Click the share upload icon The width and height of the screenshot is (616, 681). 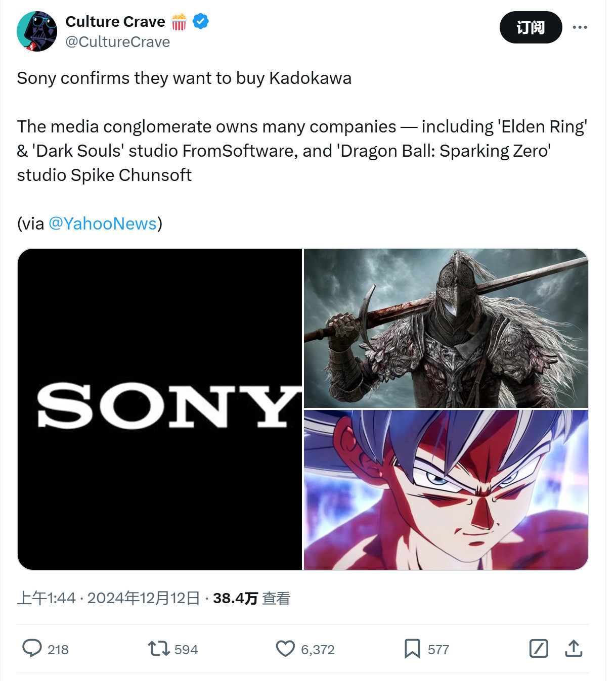point(574,649)
